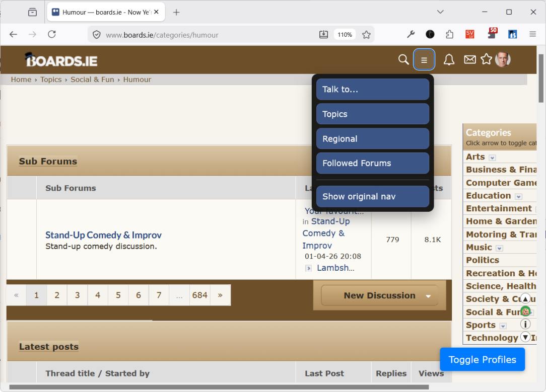Open Stand-Up Comedy & Improv subforum link
Image resolution: width=546 pixels, height=392 pixels.
(103, 235)
